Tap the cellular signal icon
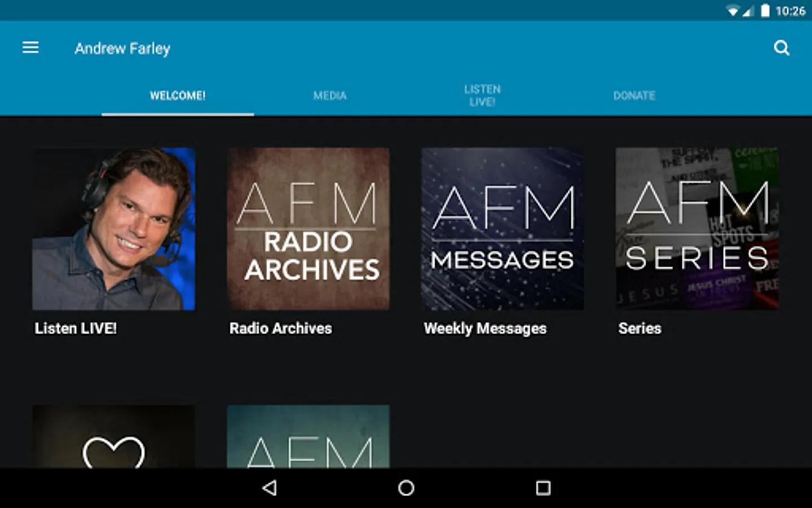This screenshot has width=812, height=508. point(748,11)
